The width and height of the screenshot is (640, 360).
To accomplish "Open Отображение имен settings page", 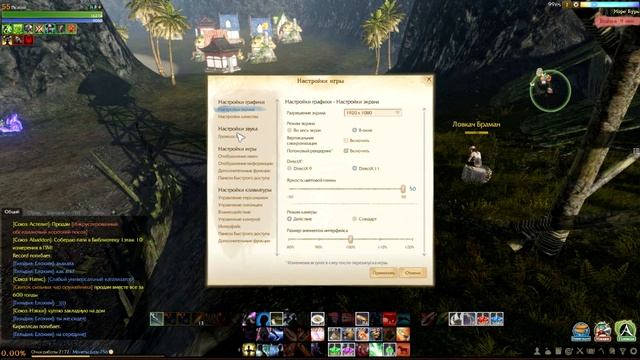I will 238,156.
